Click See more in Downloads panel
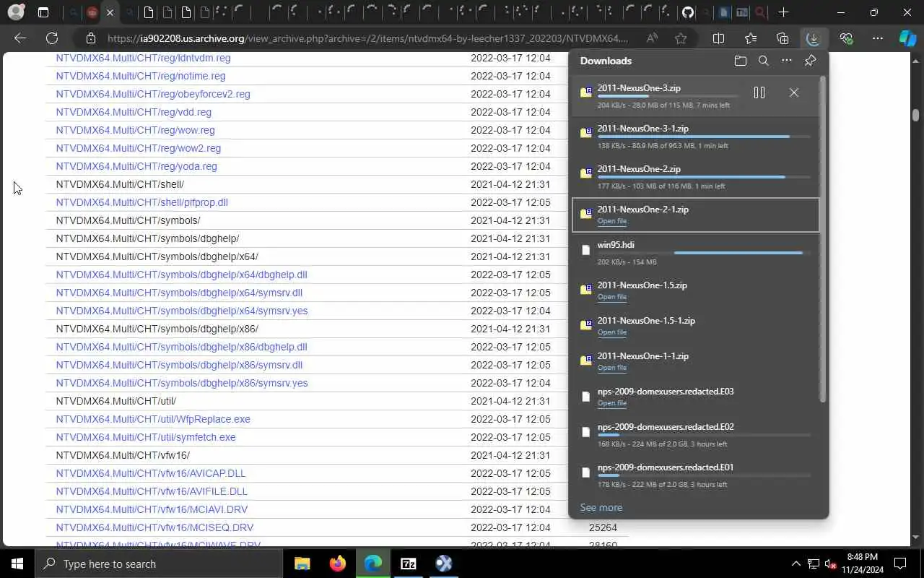This screenshot has height=578, width=924. [x=601, y=507]
